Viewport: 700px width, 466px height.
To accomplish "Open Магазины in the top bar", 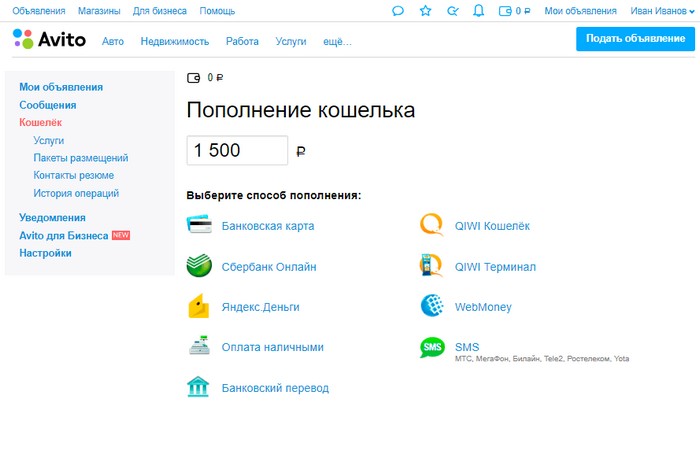I will pos(99,11).
